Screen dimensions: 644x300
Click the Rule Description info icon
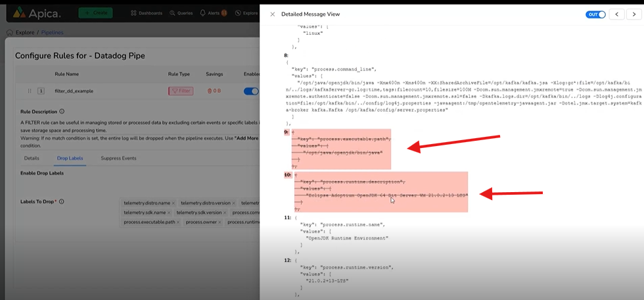click(62, 112)
